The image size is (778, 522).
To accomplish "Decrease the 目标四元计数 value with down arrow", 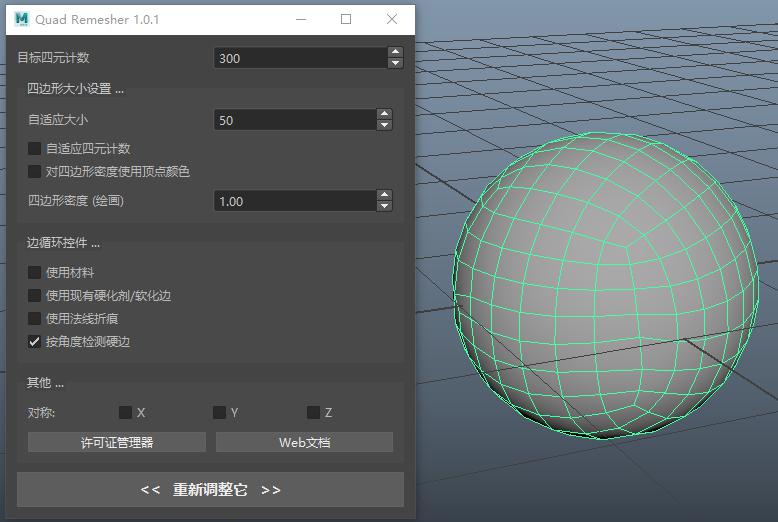I will 395,64.
